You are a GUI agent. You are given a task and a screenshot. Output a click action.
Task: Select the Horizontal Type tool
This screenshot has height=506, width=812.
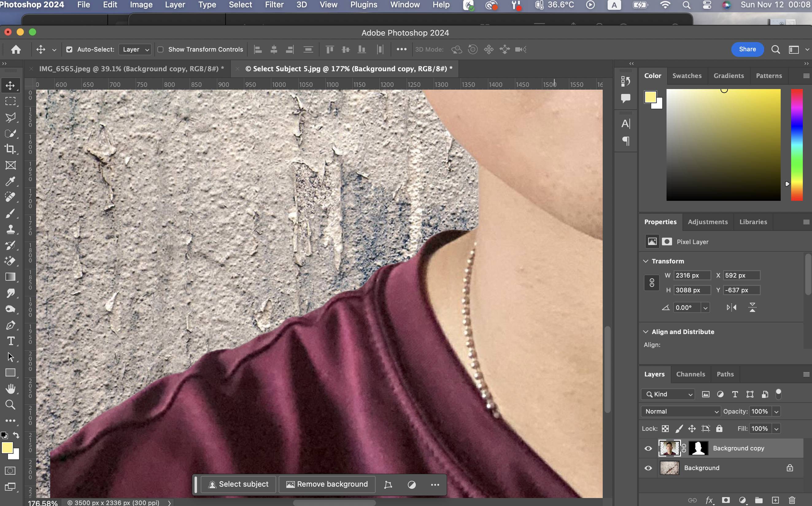pos(10,341)
